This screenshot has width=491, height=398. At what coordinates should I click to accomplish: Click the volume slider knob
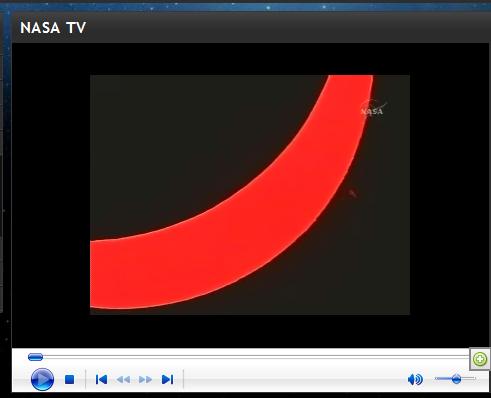[x=456, y=379]
